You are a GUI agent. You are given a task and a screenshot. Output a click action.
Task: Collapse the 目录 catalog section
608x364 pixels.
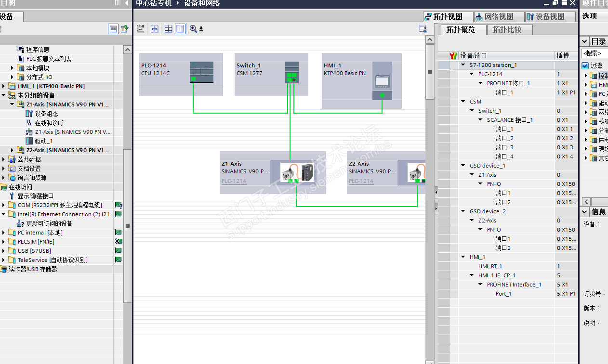584,41
